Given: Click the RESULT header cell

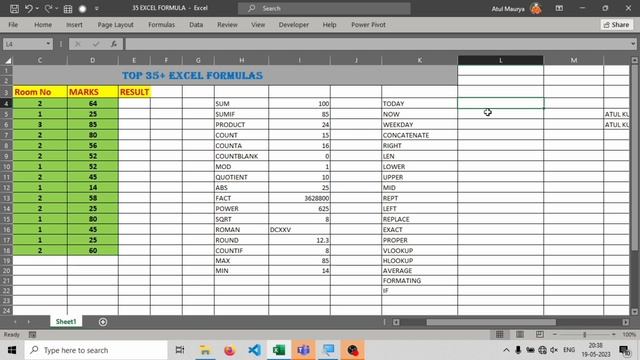Looking at the screenshot, I should pos(134,92).
